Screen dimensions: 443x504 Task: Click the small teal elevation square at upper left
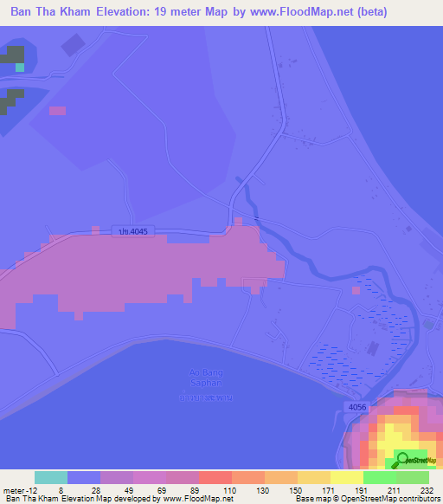click(x=20, y=68)
